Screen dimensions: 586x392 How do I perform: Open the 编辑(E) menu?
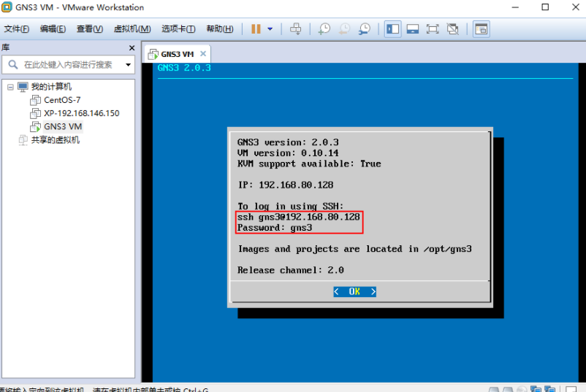[x=53, y=28]
